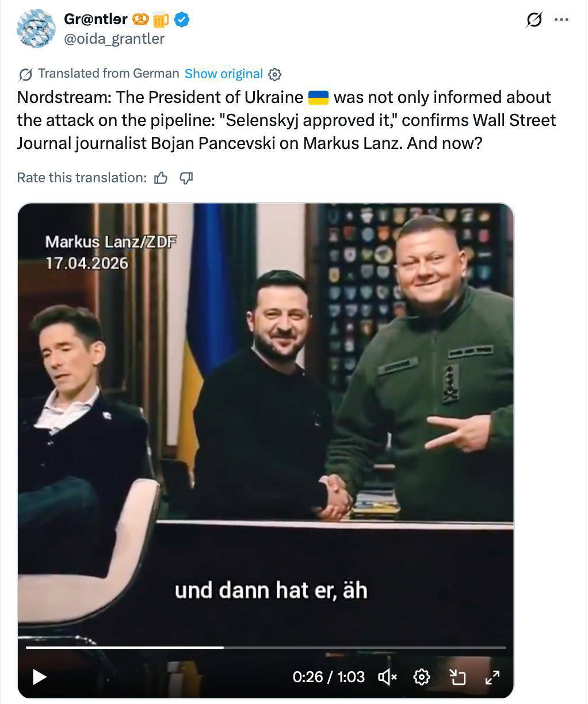Open video playback settings gear
Viewport: 588px width, 704px height.
coord(422,677)
